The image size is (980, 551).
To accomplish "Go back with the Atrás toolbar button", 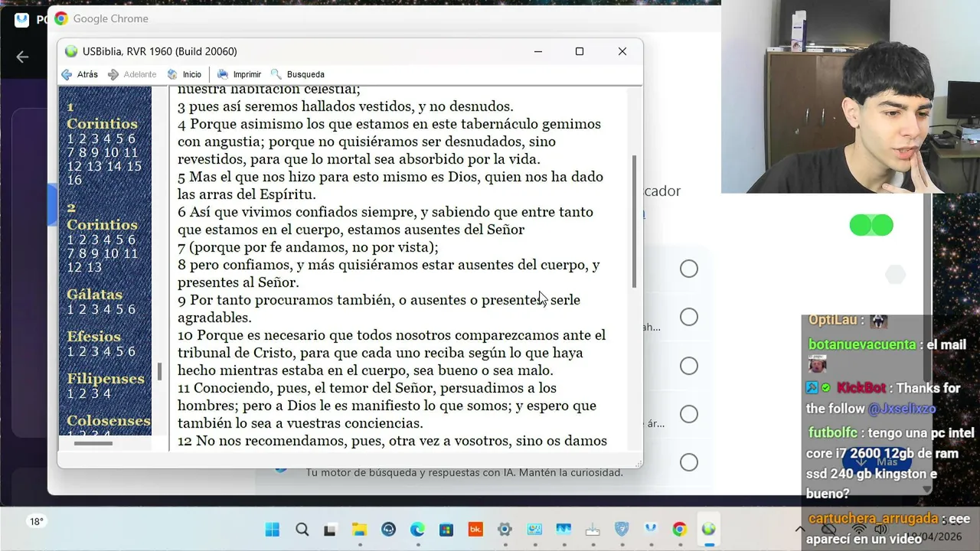I will click(x=80, y=74).
